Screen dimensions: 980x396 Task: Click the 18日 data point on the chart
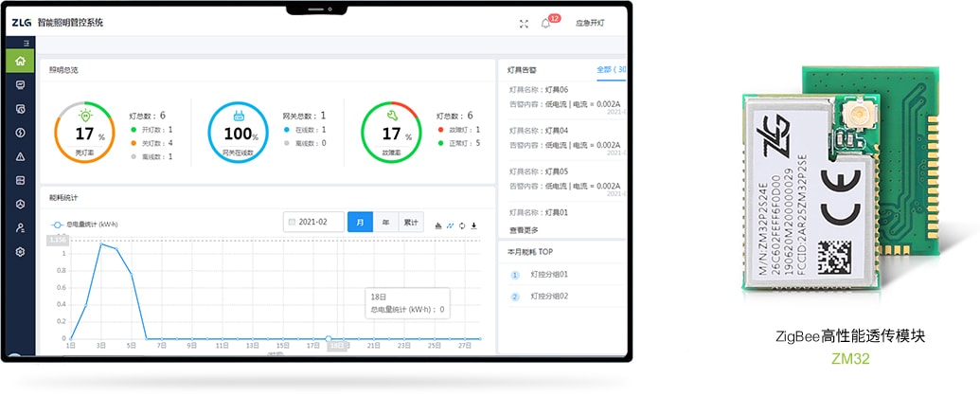point(329,338)
